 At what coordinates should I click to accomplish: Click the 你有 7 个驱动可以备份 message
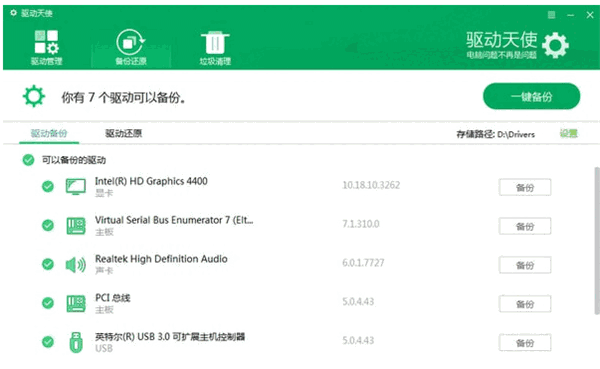(123, 98)
